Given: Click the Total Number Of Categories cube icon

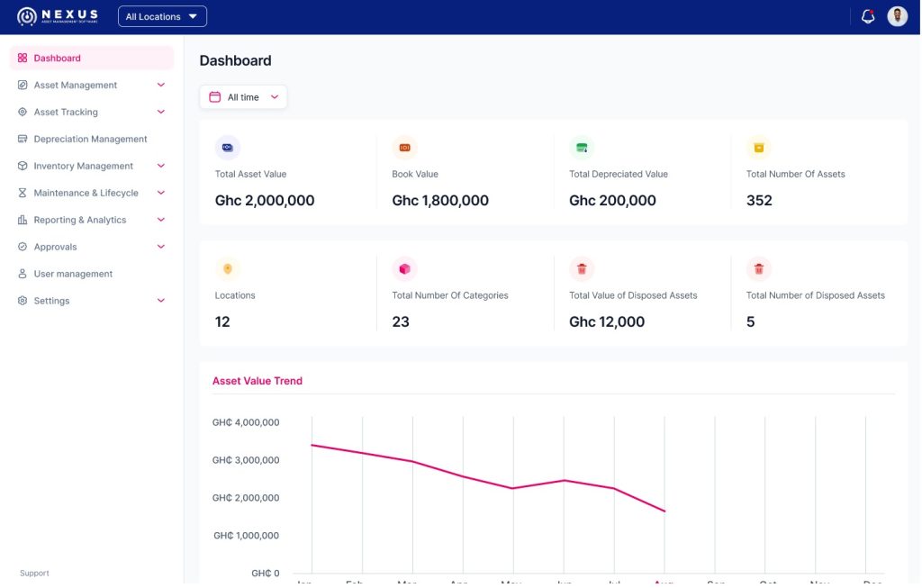Looking at the screenshot, I should 404,268.
